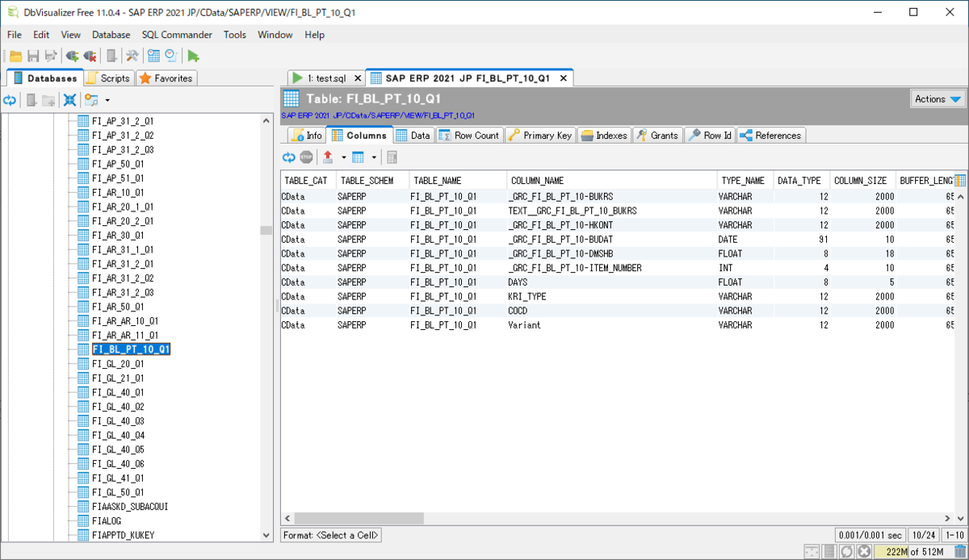Select FI_GL_40_Q3 in the tree

click(x=118, y=421)
